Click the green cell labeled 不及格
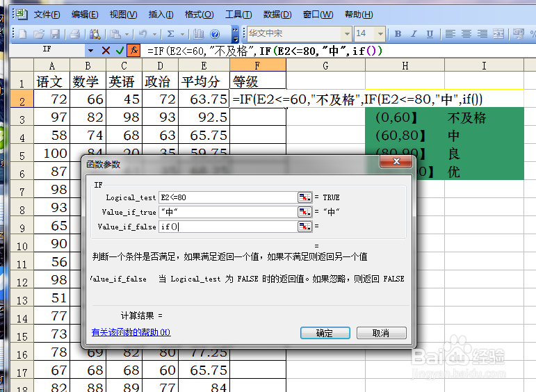 484,117
